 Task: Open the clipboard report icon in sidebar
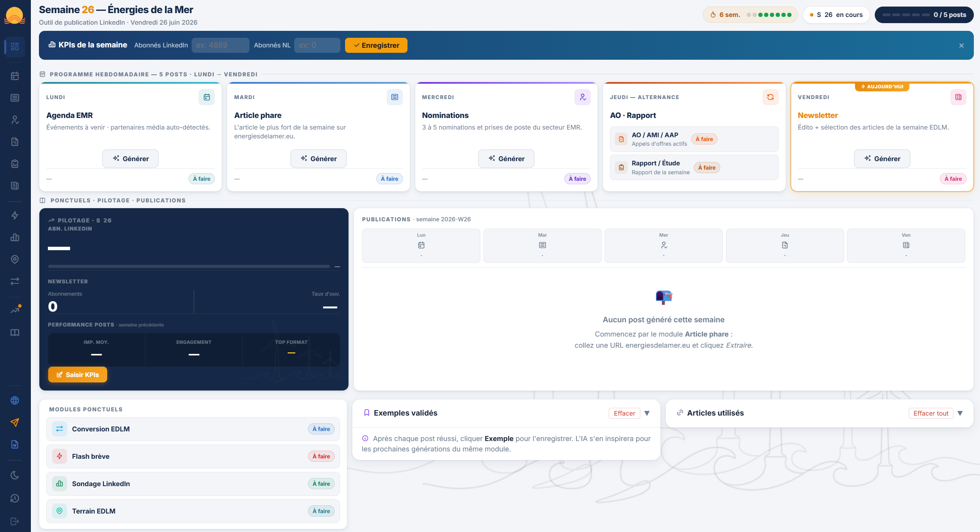[x=15, y=164]
